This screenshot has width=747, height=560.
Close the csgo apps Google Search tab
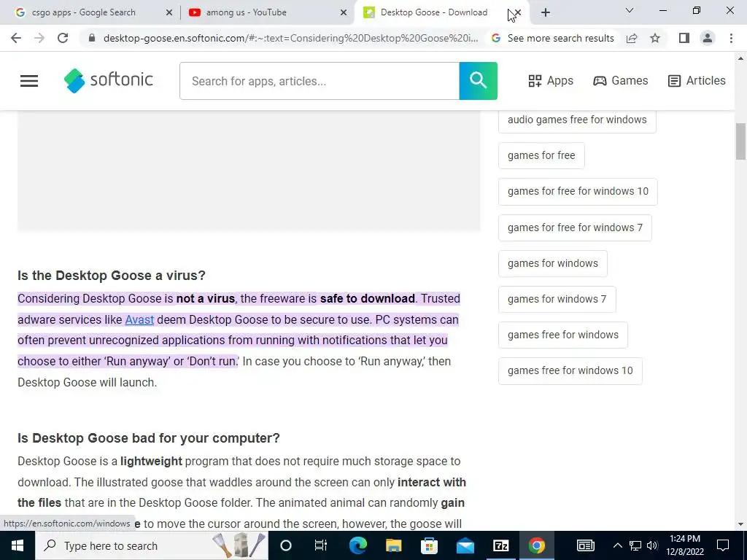169,12
